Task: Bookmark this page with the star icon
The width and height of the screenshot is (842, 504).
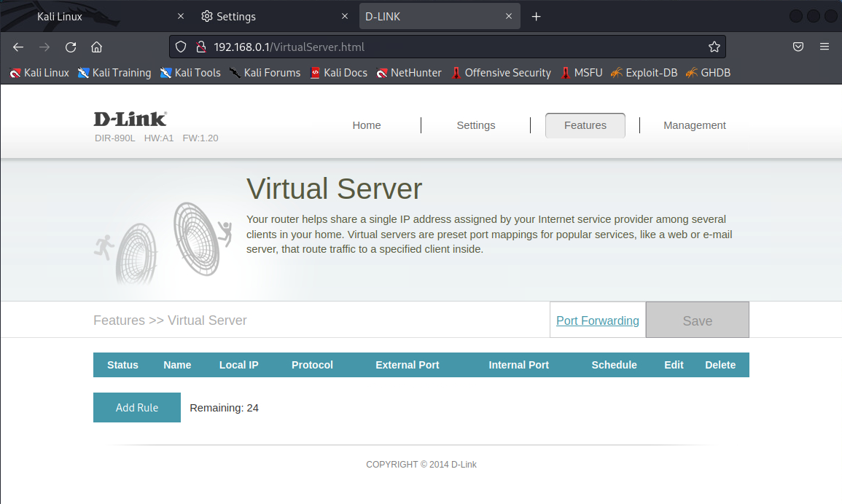Action: click(x=714, y=47)
